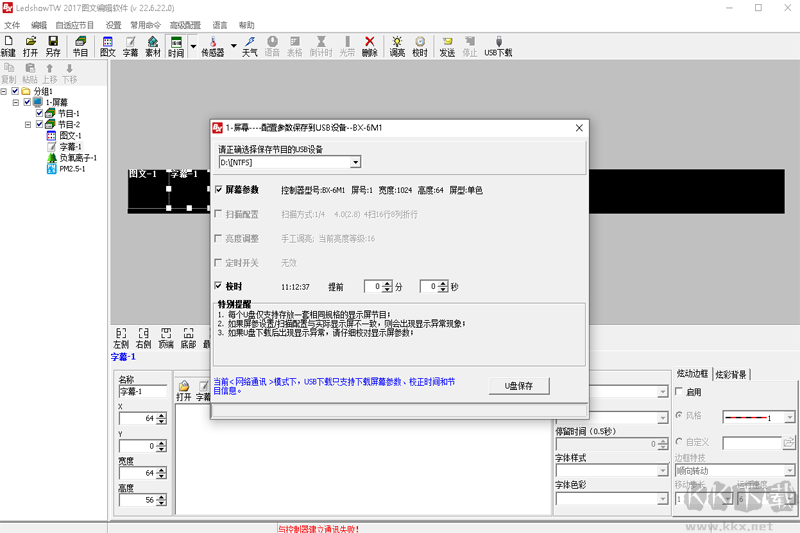
Task: Enable the 炫动边框 启用 checkbox
Action: click(x=679, y=392)
